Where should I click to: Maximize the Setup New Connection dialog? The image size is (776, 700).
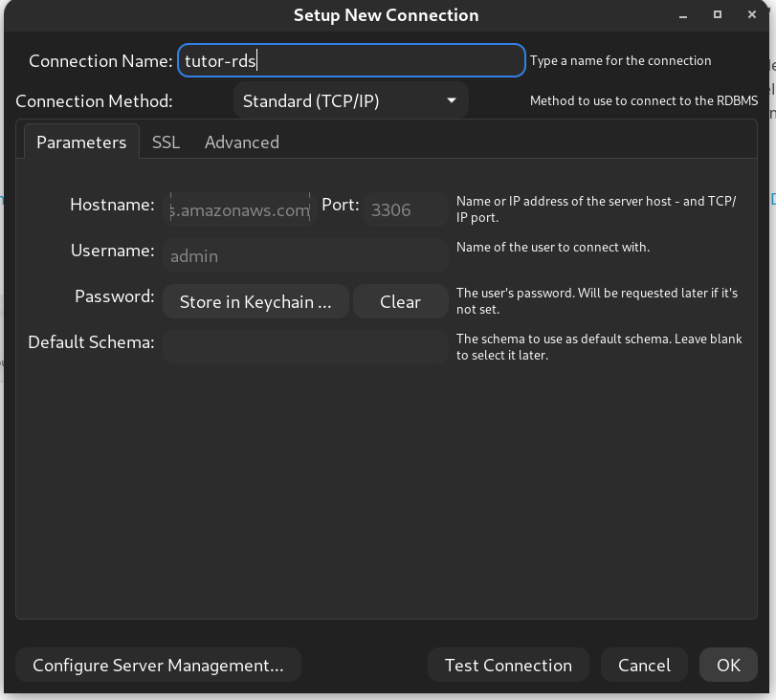[718, 15]
